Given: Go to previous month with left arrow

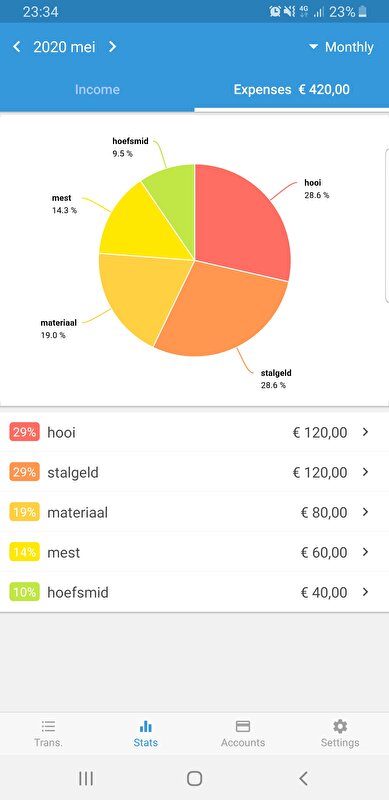Looking at the screenshot, I should [16, 47].
